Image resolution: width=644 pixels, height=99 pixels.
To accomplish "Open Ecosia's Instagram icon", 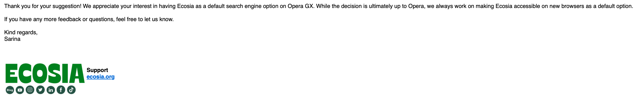I will point(30,90).
